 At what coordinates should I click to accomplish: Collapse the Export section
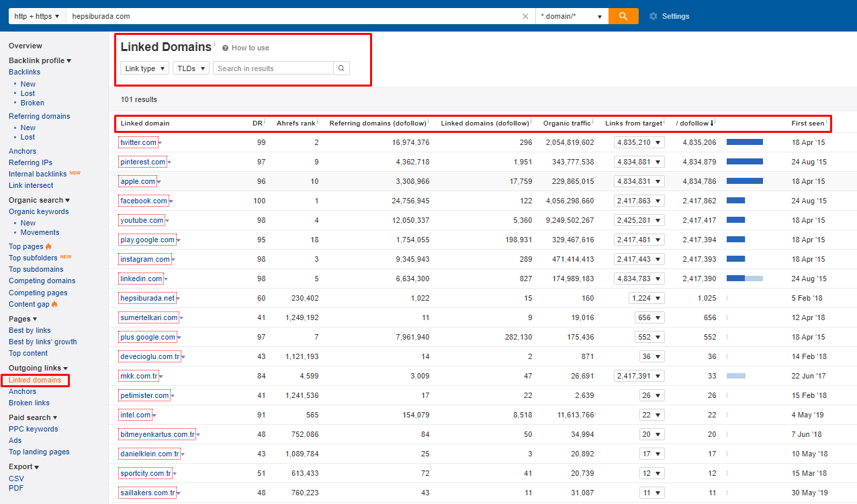[x=24, y=466]
